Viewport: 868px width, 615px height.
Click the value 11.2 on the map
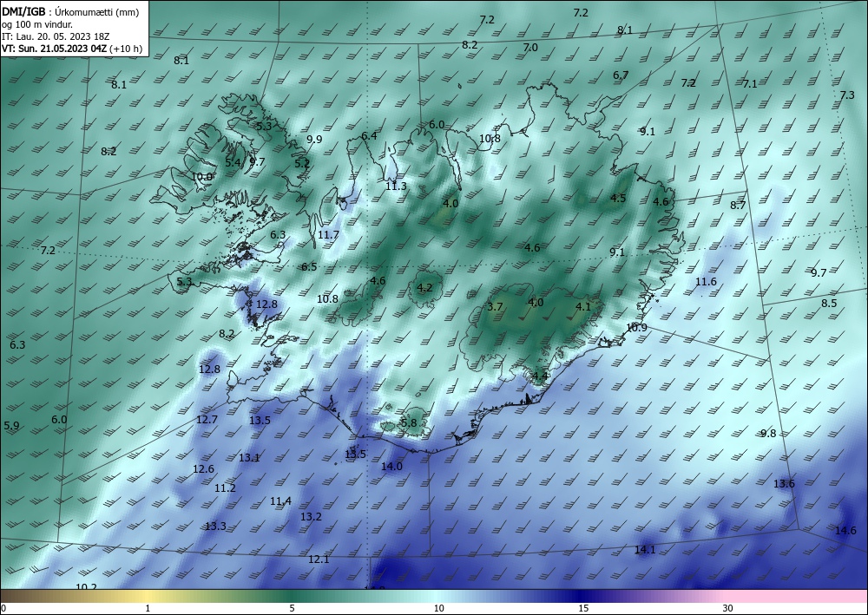click(226, 487)
